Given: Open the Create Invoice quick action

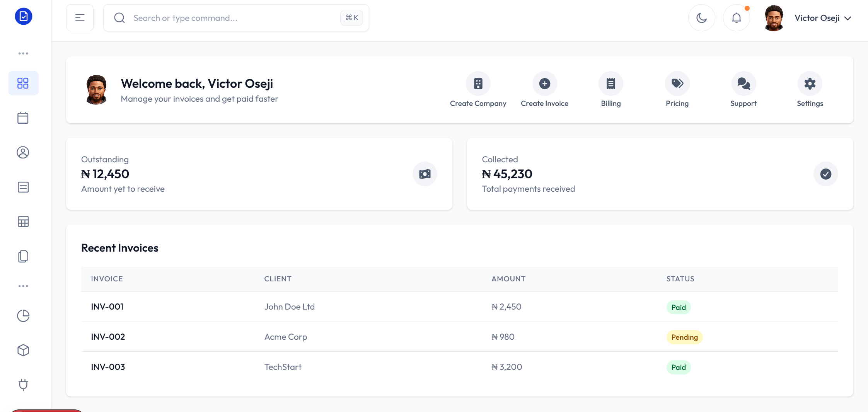Looking at the screenshot, I should [x=544, y=83].
